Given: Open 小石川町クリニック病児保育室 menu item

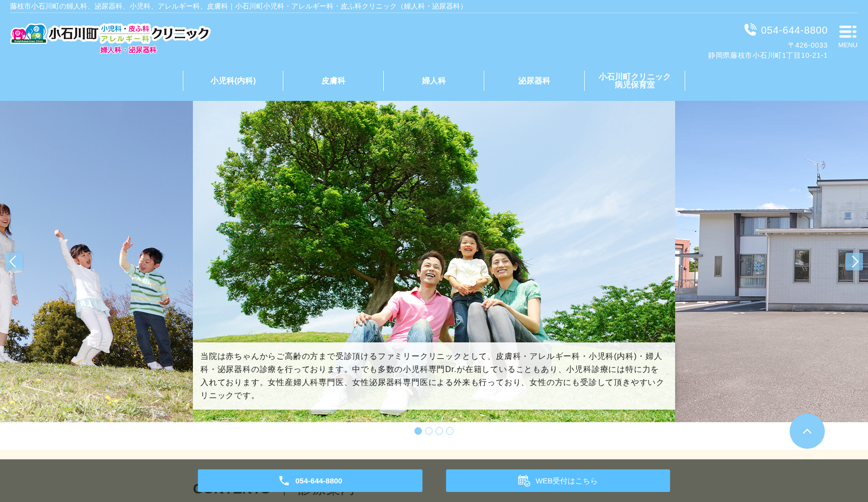Looking at the screenshot, I should click(634, 81).
